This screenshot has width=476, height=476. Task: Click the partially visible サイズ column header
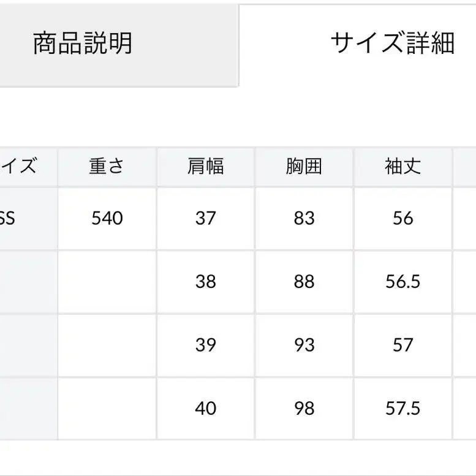pyautogui.click(x=18, y=167)
